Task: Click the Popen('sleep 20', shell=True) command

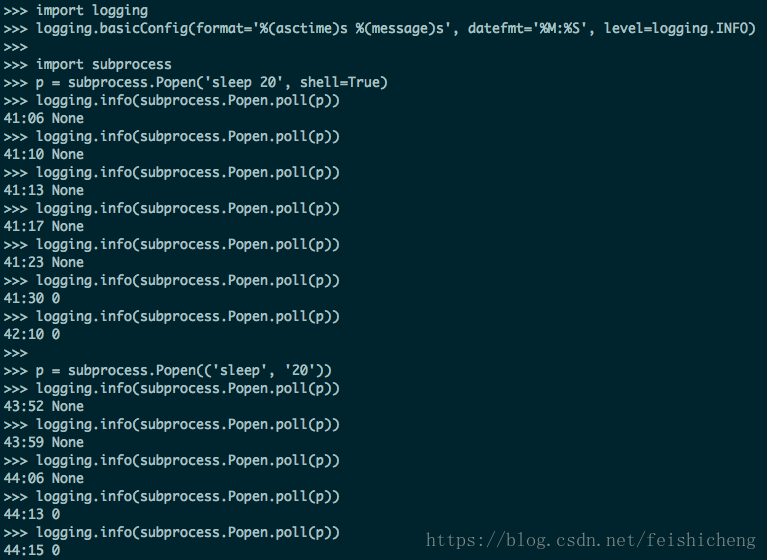Action: pyautogui.click(x=212, y=83)
